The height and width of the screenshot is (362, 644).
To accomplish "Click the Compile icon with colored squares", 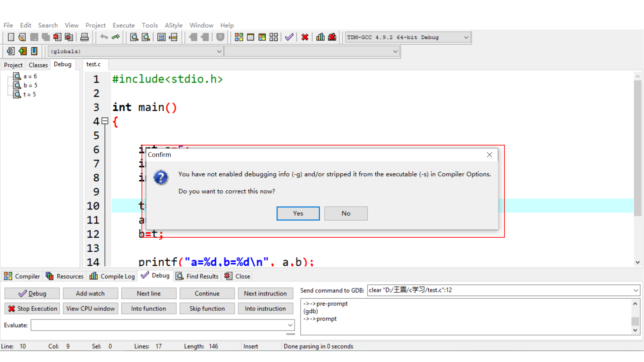I will [239, 37].
